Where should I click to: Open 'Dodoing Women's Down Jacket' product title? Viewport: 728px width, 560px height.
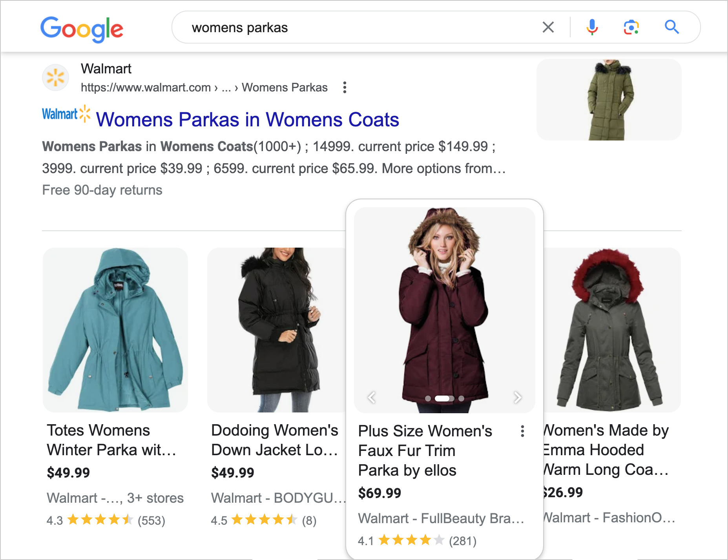pyautogui.click(x=275, y=440)
